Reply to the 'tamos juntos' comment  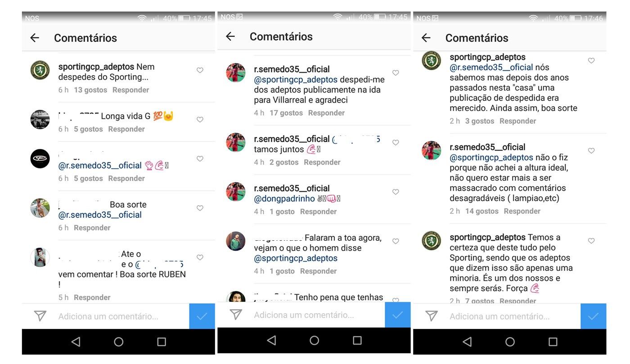322,162
